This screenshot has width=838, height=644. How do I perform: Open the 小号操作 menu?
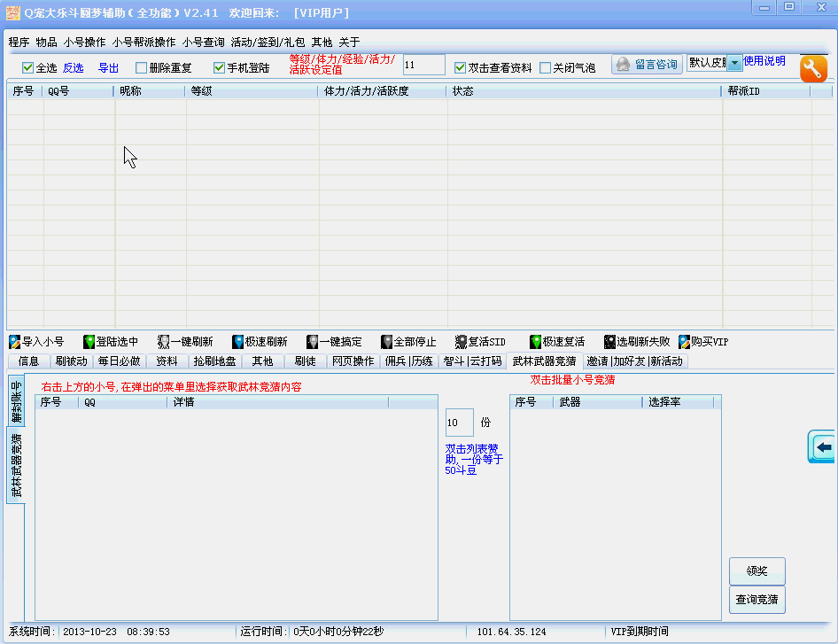[84, 42]
